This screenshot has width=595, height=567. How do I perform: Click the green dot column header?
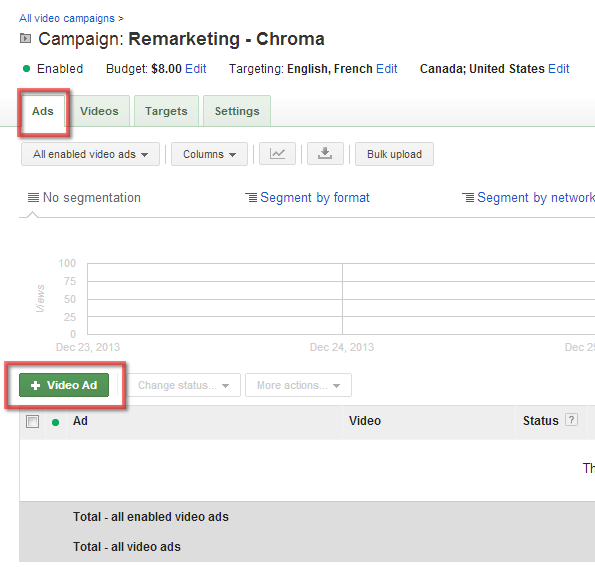[x=55, y=422]
